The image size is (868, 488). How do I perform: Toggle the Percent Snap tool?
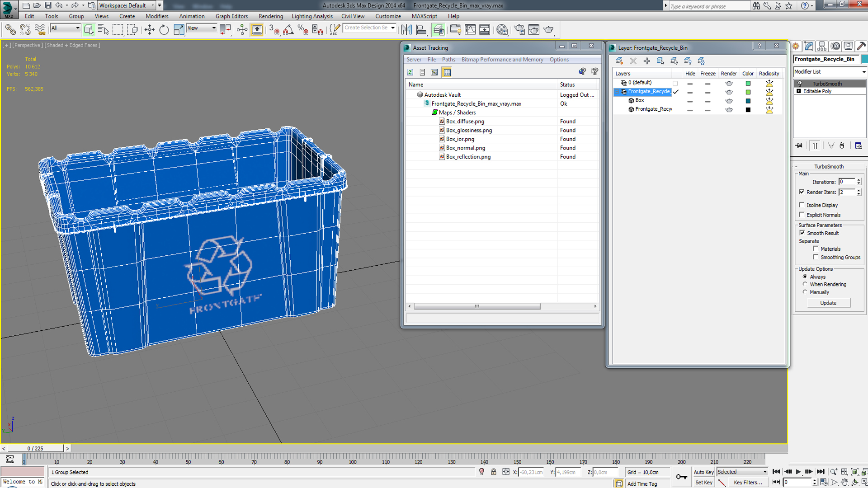[303, 30]
